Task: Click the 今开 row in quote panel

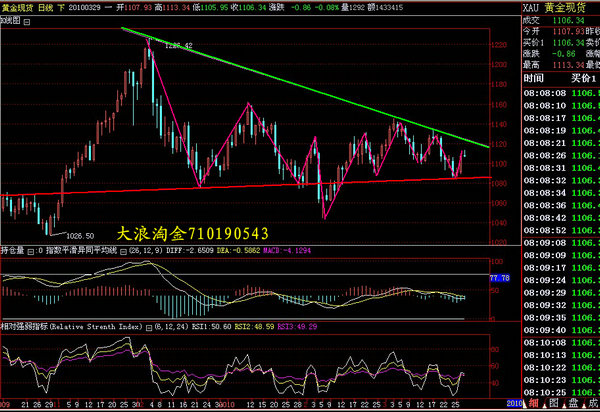Action: (x=561, y=31)
